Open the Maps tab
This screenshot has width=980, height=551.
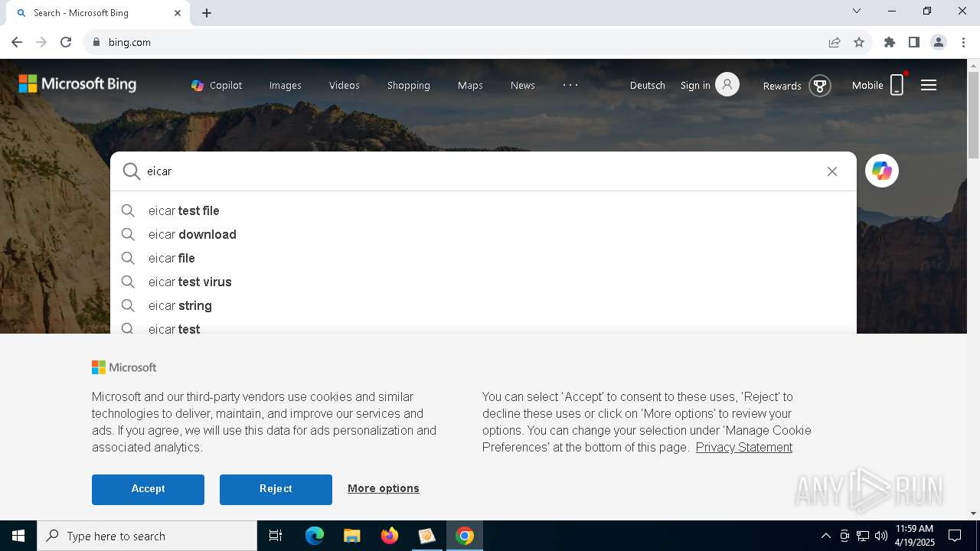click(x=470, y=85)
